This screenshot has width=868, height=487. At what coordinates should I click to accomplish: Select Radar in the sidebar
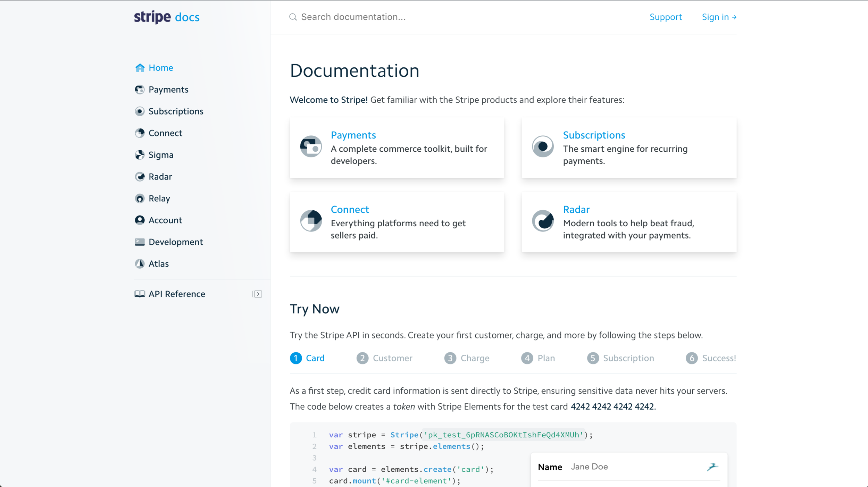pyautogui.click(x=153, y=177)
